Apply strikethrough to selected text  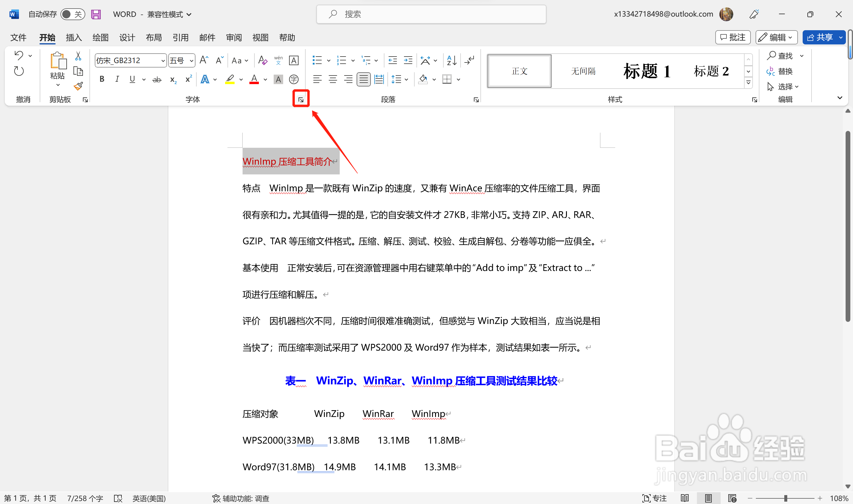point(157,80)
